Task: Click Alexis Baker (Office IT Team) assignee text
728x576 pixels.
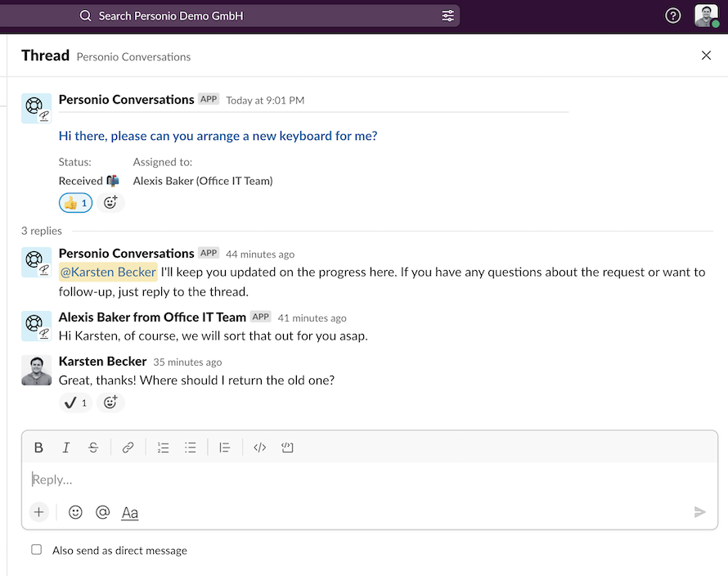Action: point(203,181)
